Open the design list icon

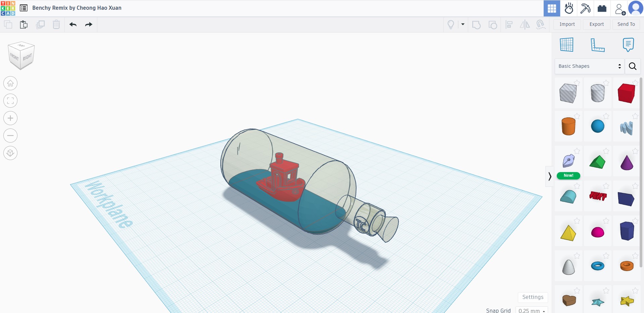point(23,8)
